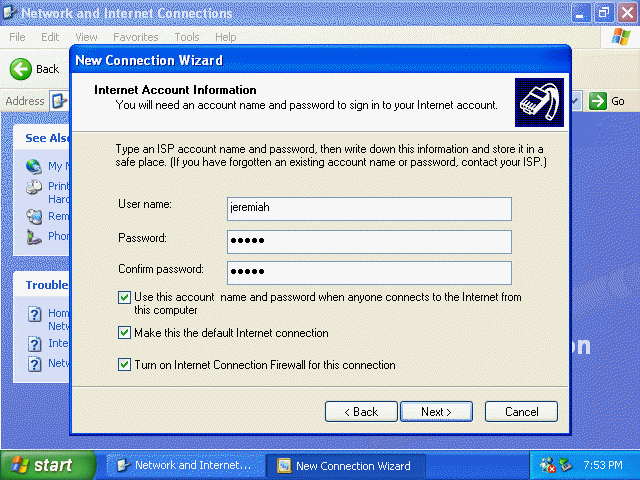Open My Network Places globe icon in See Also
The width and height of the screenshot is (640, 480).
34,166
